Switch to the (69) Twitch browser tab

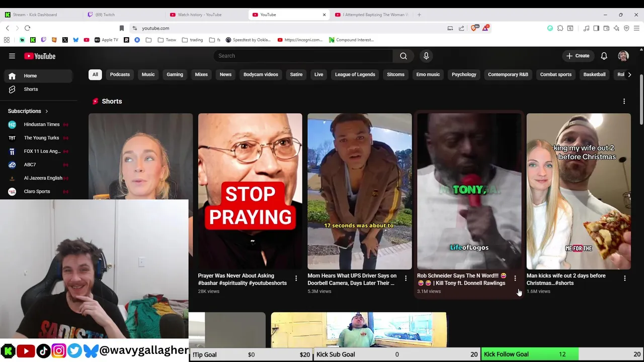click(124, 15)
